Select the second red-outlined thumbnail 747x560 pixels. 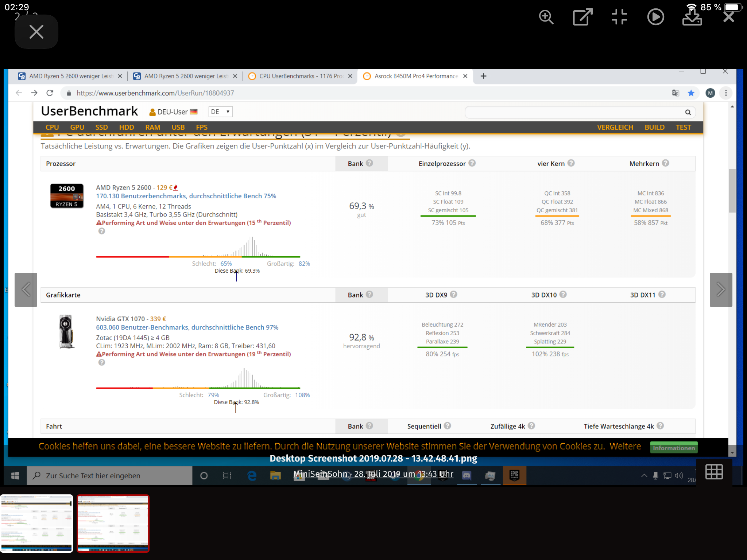113,523
